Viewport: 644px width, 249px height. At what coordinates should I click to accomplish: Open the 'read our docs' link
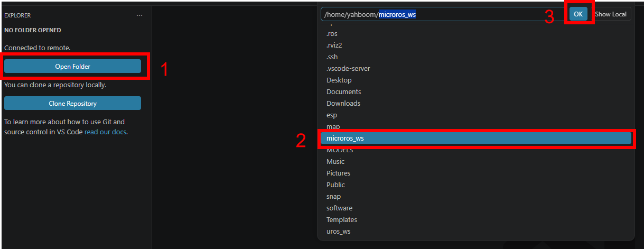105,132
